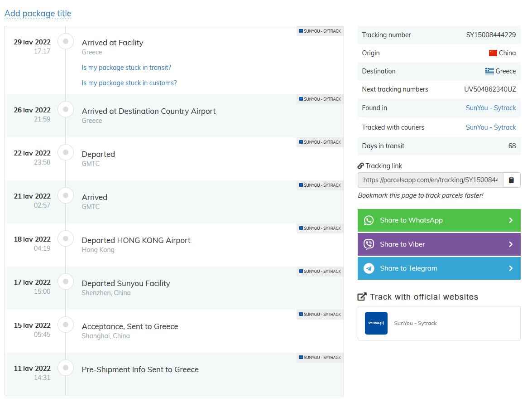Click SUNYOU - SYTRACK badge on Acceptance Sent to Greece row

coord(320,314)
